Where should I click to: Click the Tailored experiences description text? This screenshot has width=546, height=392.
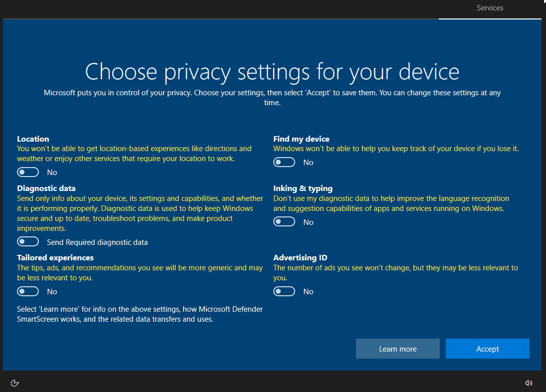tap(140, 273)
